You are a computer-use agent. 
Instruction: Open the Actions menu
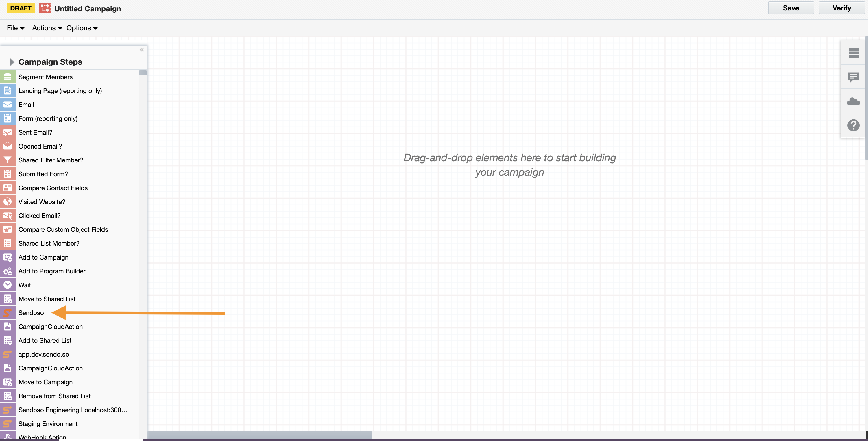[x=47, y=28]
